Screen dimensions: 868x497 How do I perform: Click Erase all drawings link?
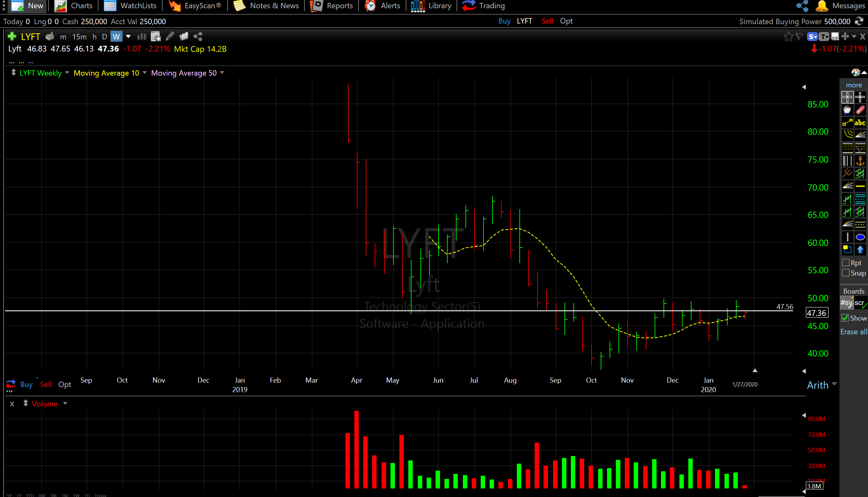[853, 332]
